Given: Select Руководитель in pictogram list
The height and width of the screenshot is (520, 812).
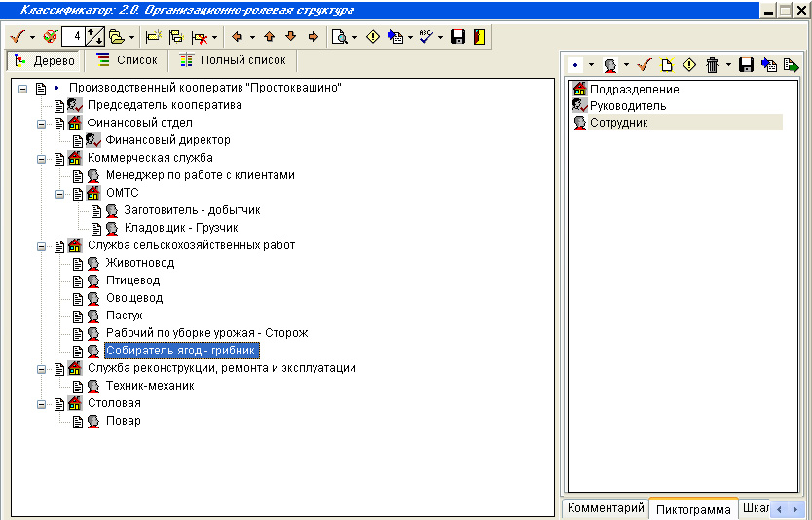Looking at the screenshot, I should (628, 106).
